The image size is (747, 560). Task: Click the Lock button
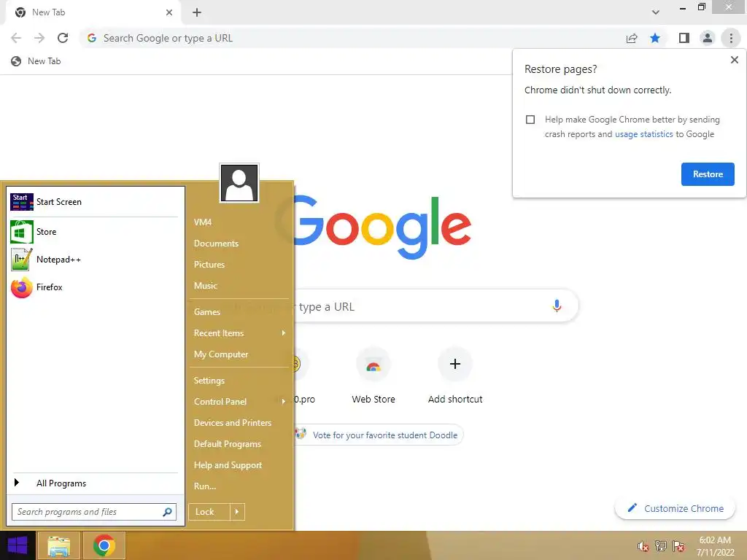tap(209, 512)
